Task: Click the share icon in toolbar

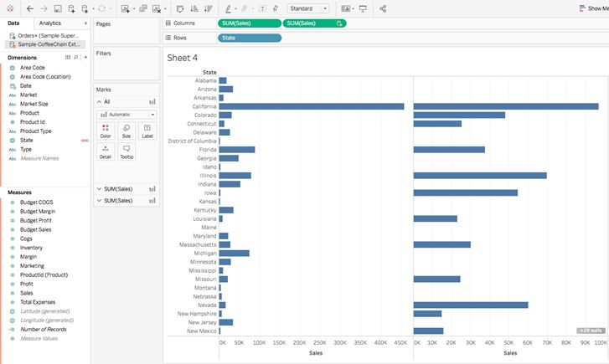Action: click(383, 8)
